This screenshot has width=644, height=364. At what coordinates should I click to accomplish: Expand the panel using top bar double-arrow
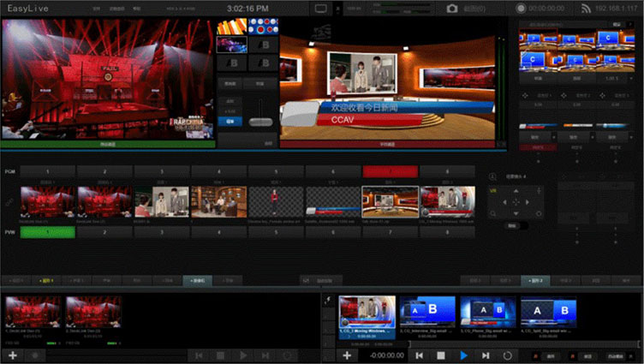[x=337, y=9]
